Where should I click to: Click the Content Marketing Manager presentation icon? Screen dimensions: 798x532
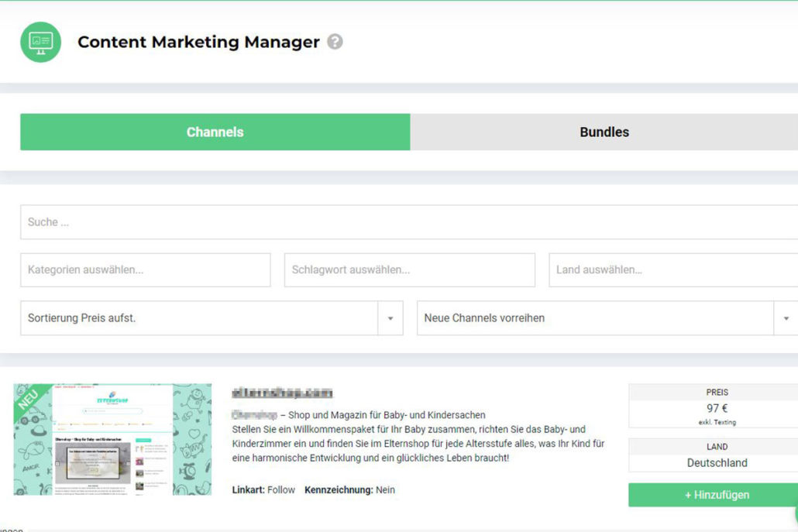(x=40, y=43)
